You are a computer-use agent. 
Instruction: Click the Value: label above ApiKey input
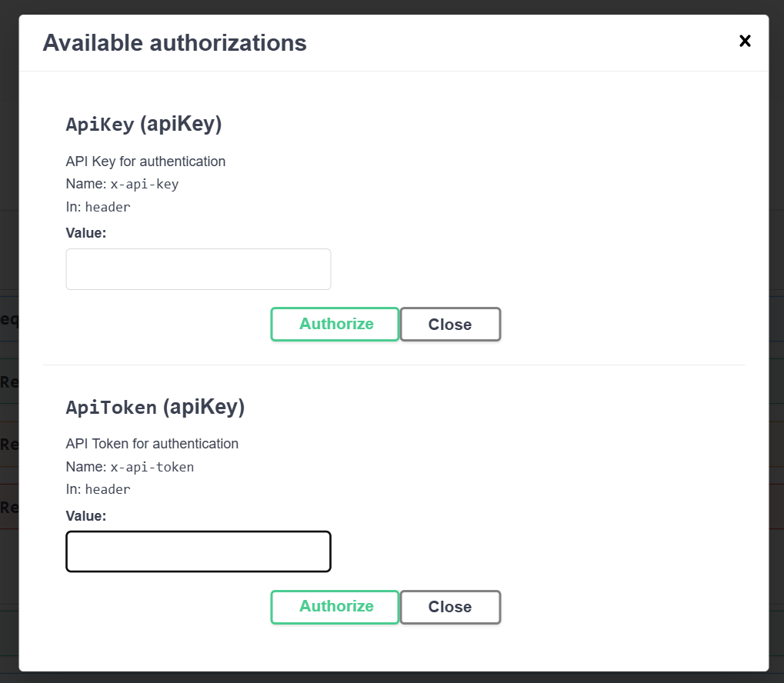[85, 232]
